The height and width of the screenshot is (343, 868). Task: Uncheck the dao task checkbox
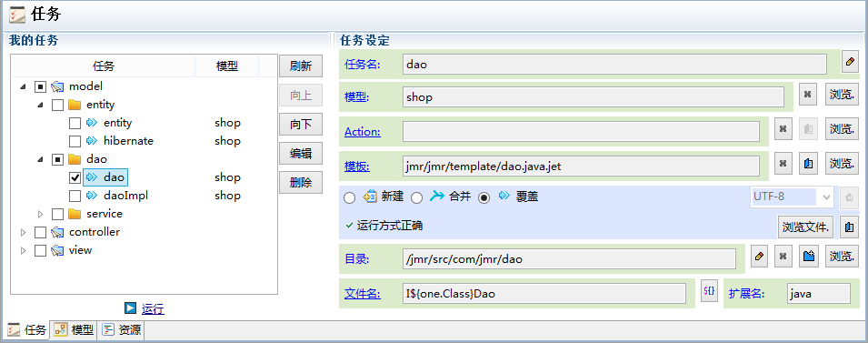coord(75,178)
